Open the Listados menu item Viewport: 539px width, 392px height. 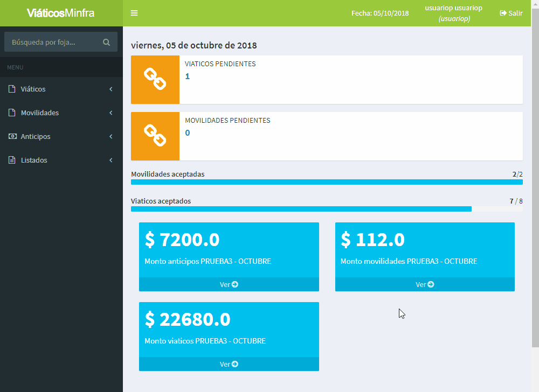pos(34,160)
